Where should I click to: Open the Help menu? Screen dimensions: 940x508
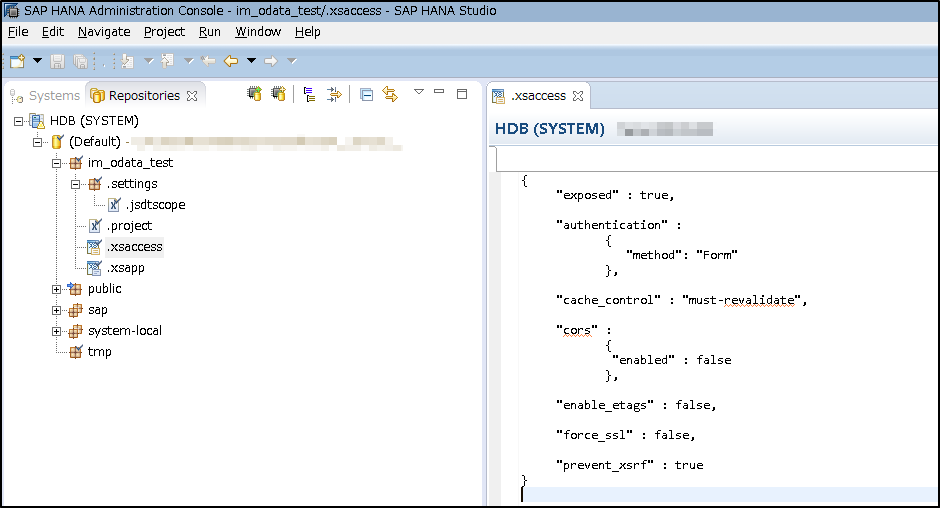click(308, 32)
